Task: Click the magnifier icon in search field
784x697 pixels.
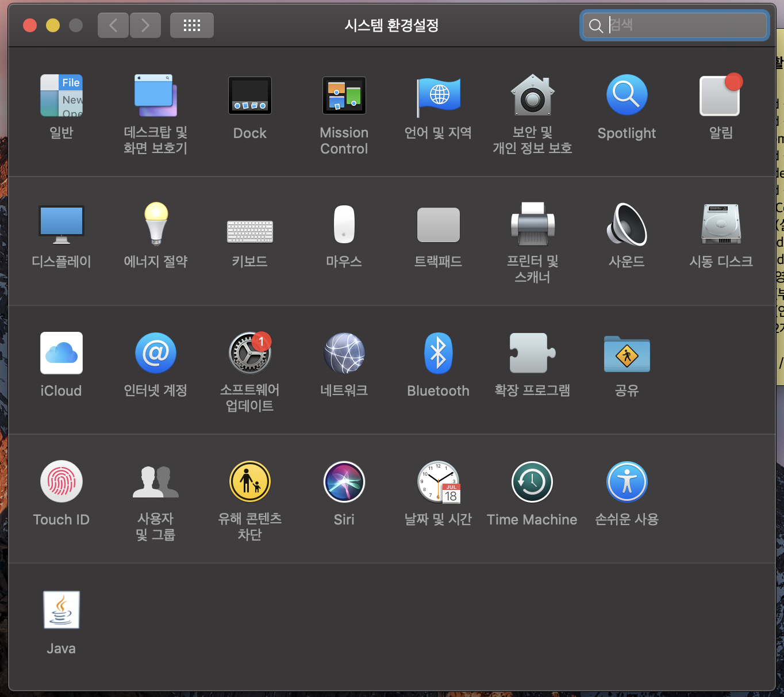Action: [x=596, y=25]
